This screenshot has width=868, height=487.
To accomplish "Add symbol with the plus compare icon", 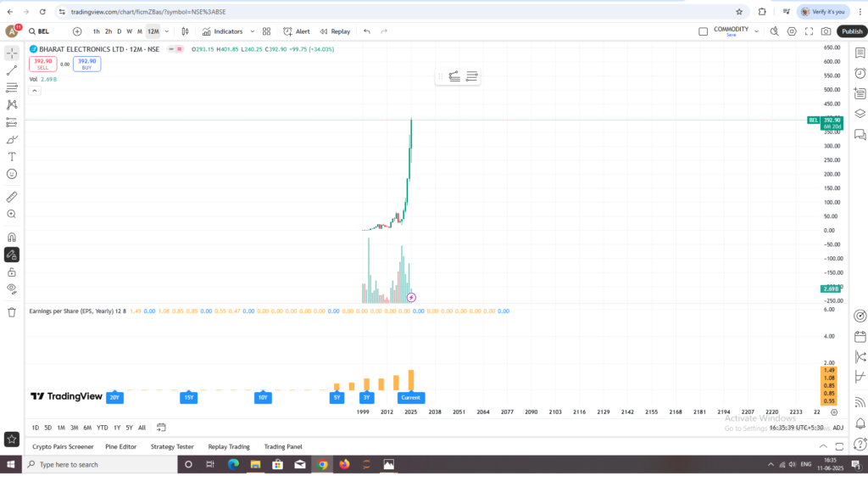I will pos(77,31).
